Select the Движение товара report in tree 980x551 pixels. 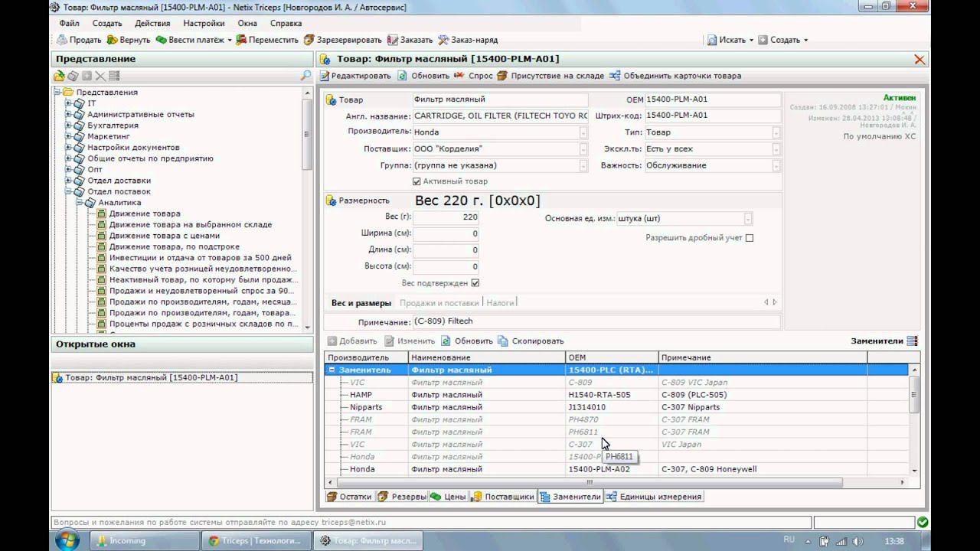pos(145,214)
